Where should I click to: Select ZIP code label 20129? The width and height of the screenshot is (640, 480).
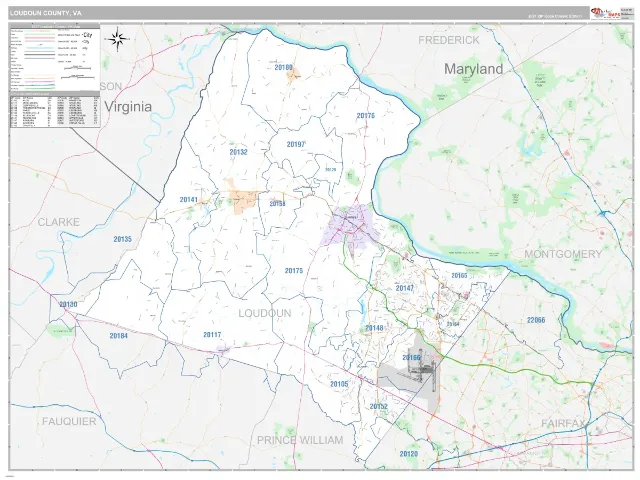[x=331, y=169]
